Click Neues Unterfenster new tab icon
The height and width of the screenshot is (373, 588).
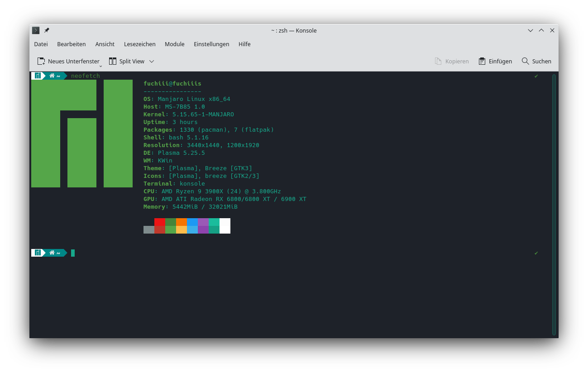click(x=41, y=61)
